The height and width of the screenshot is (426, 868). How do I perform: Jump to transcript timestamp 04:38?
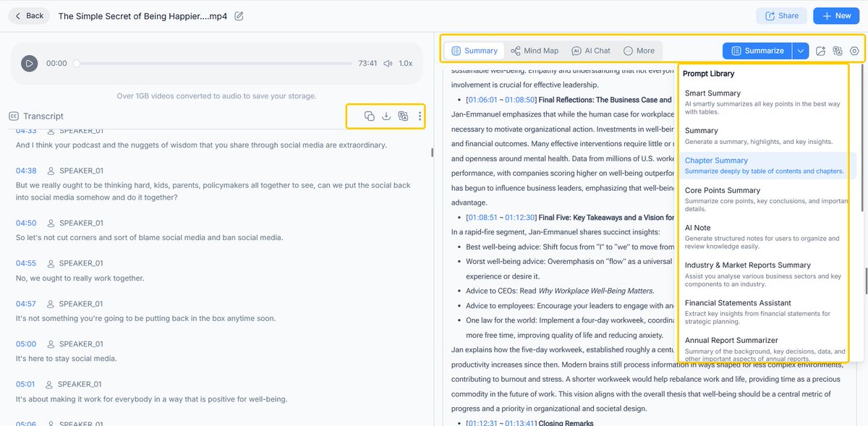(x=26, y=171)
